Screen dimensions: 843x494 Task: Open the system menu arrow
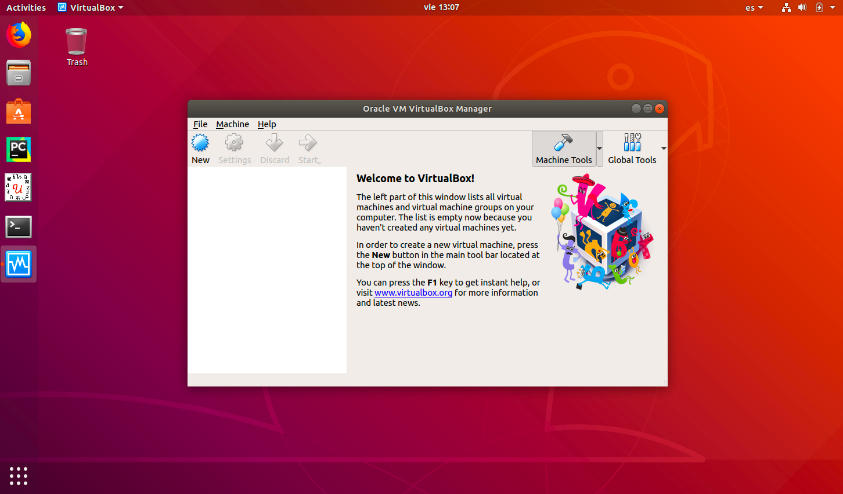point(832,8)
